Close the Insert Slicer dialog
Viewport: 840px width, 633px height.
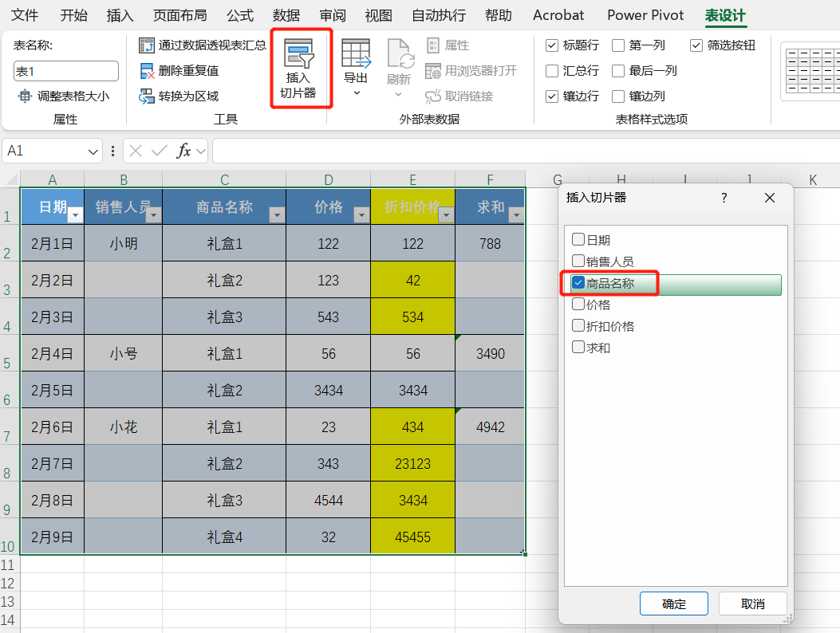pyautogui.click(x=770, y=199)
